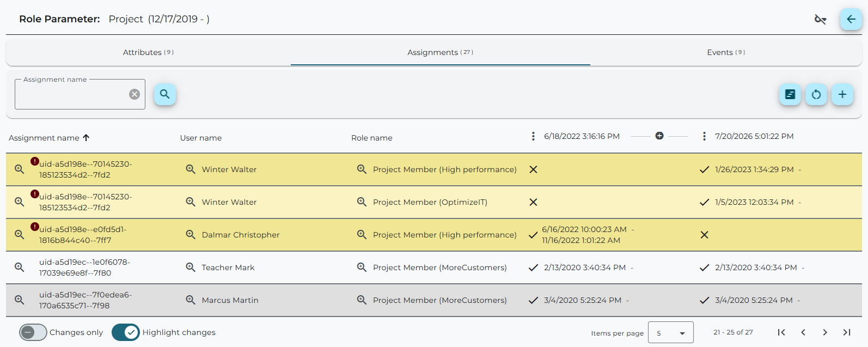Image resolution: width=868 pixels, height=347 pixels.
Task: Click the back arrow button
Action: coord(851,19)
